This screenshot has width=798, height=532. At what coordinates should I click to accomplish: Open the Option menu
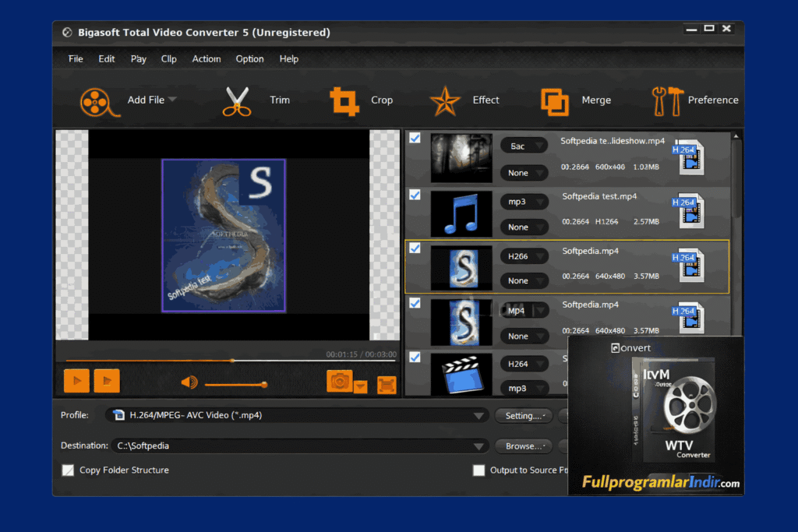pyautogui.click(x=249, y=58)
